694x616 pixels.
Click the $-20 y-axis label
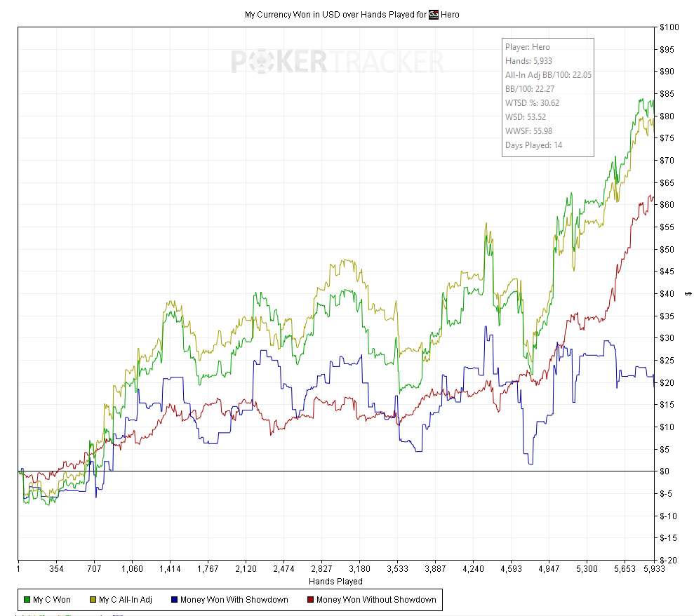pyautogui.click(x=668, y=561)
